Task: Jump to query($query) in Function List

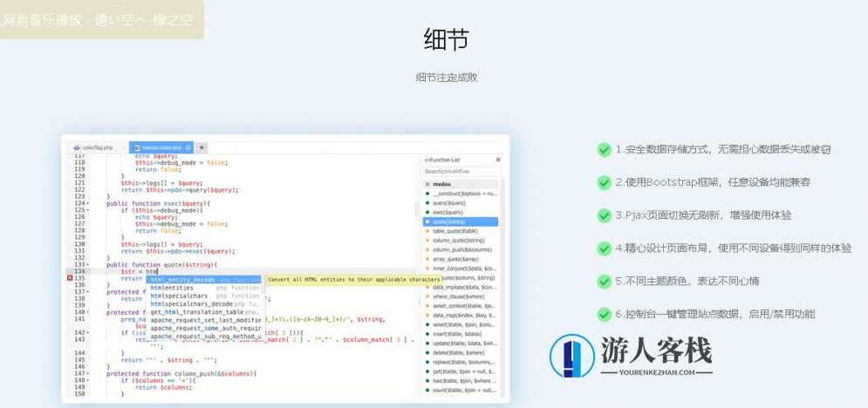Action: point(461,203)
